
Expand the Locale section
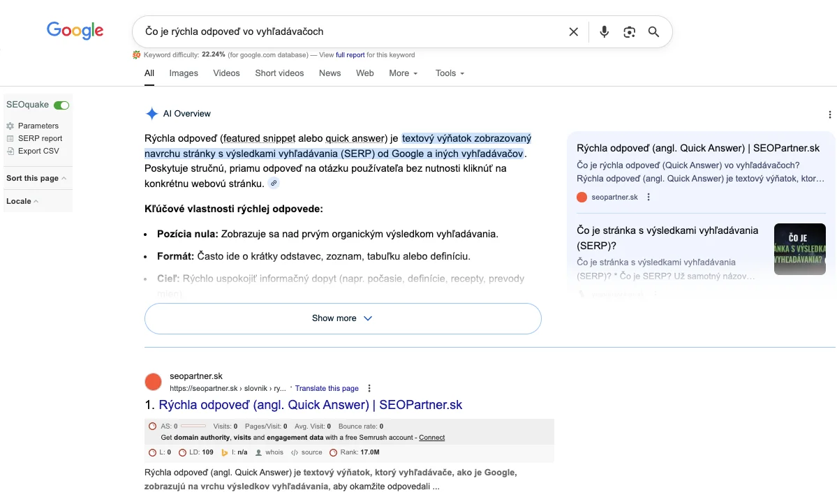(x=22, y=201)
